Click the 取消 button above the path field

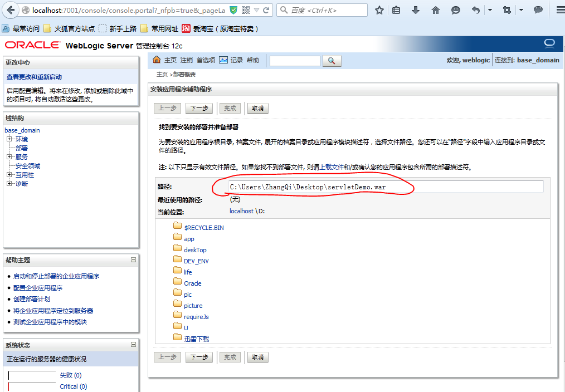pos(257,109)
